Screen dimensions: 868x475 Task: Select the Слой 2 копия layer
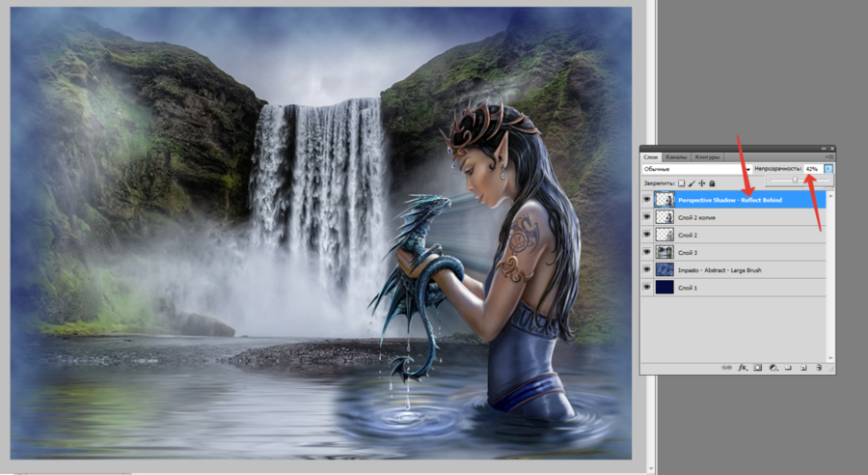pyautogui.click(x=733, y=217)
